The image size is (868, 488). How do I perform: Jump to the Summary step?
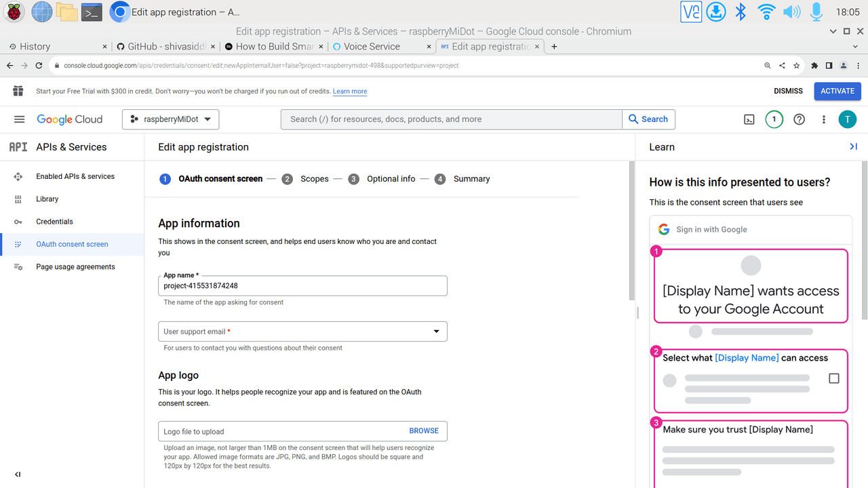[x=463, y=179]
